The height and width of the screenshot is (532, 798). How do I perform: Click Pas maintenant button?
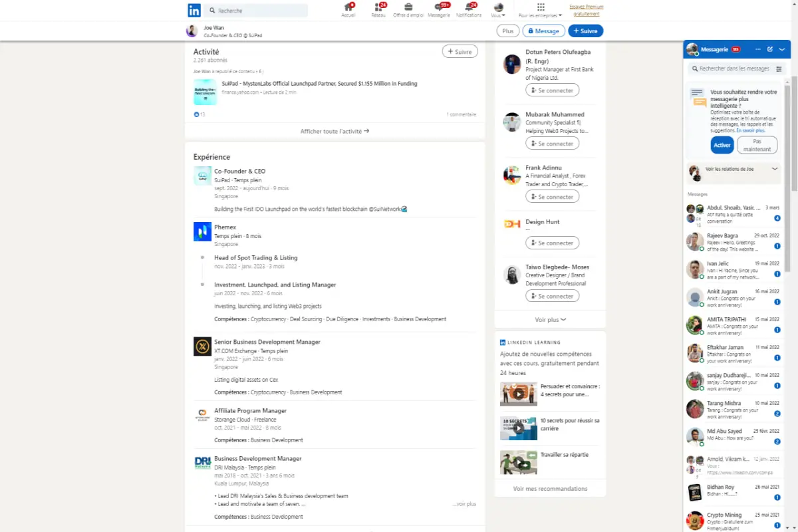[757, 145]
